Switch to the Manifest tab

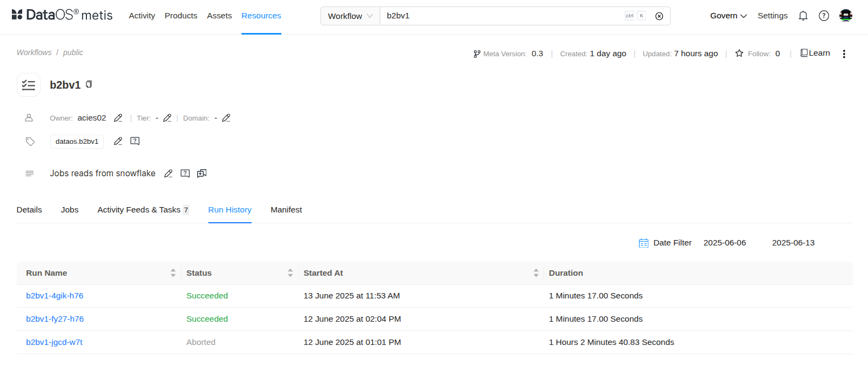coord(286,210)
